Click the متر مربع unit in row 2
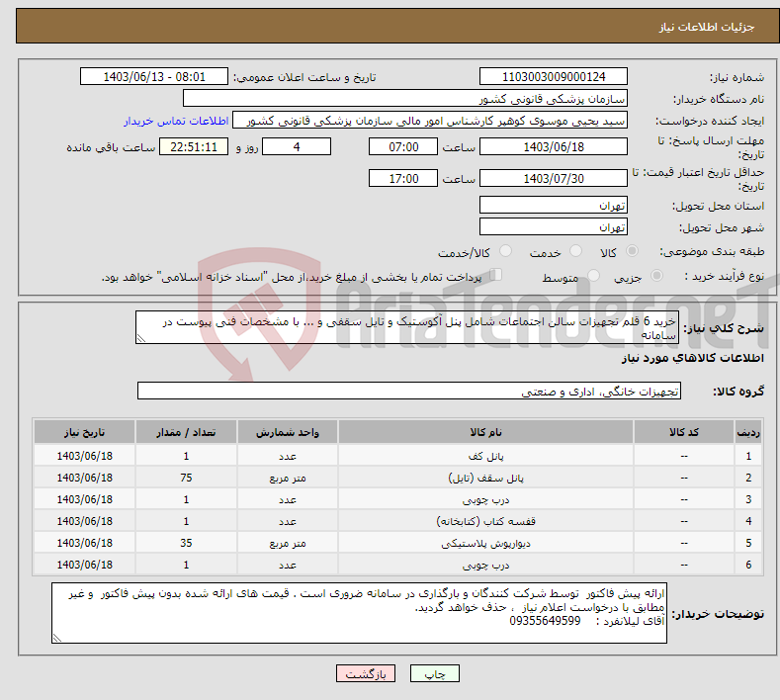This screenshot has height=700, width=780. (288, 478)
